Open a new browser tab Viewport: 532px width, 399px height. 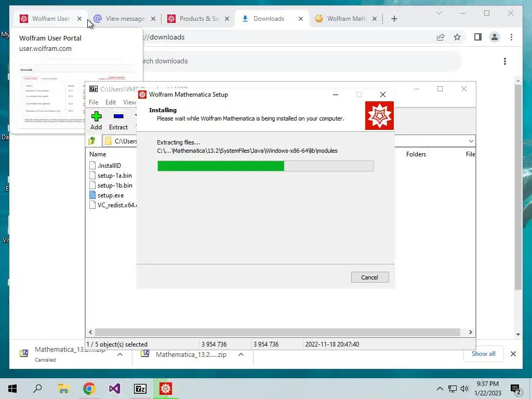(x=394, y=19)
